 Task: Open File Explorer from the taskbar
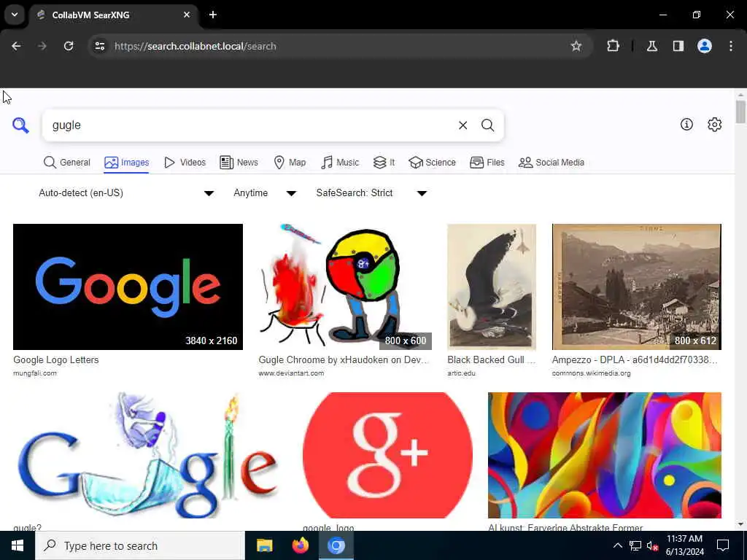pyautogui.click(x=264, y=545)
